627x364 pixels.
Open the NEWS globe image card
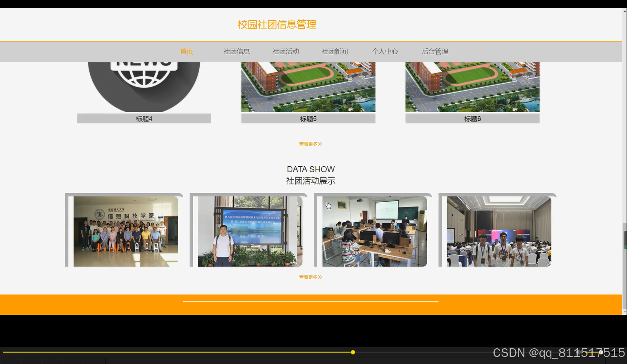144,87
